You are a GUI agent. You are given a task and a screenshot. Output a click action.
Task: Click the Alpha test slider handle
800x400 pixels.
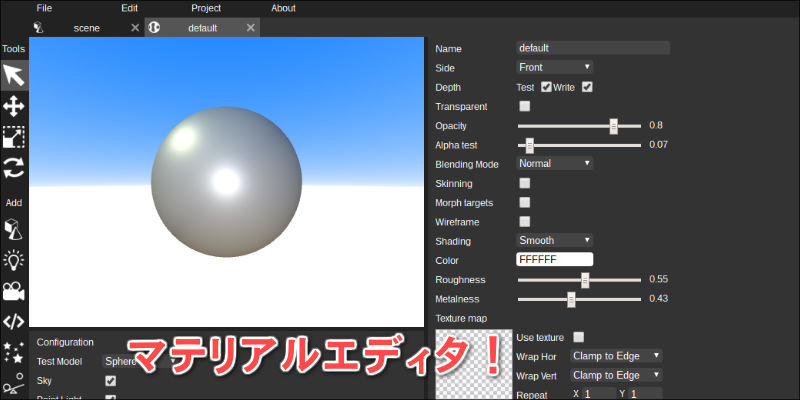(530, 145)
